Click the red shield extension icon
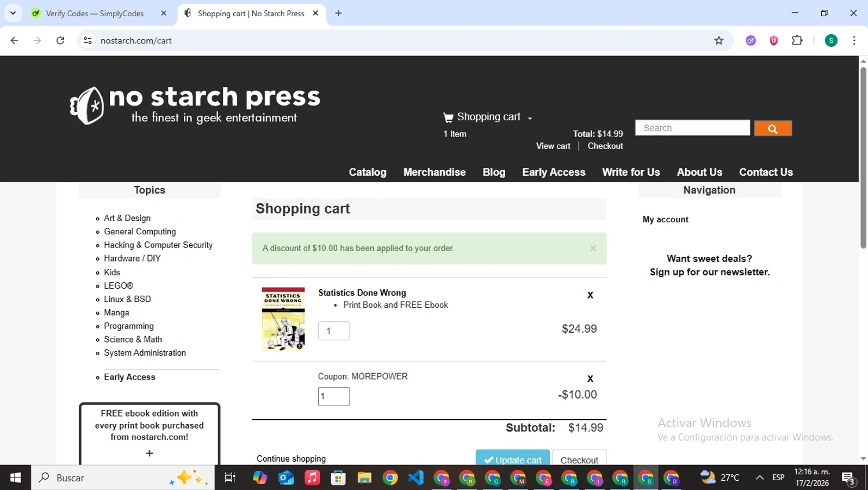This screenshot has height=490, width=868. point(774,40)
